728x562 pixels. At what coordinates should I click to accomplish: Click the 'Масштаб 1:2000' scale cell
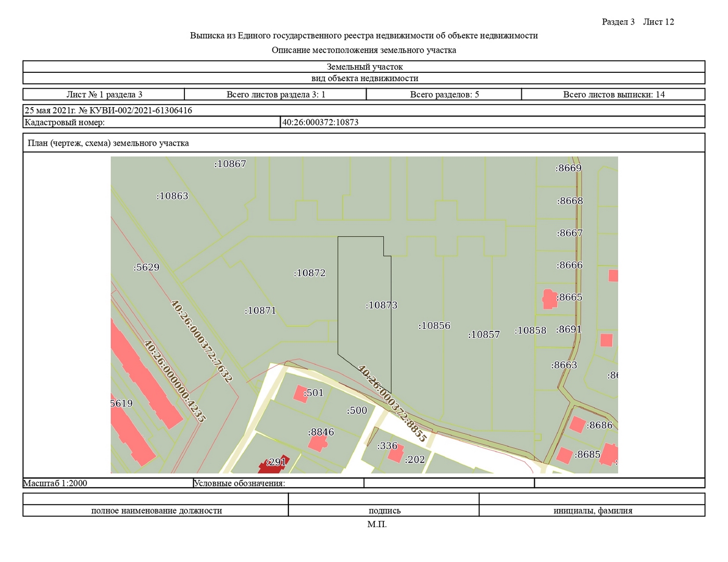pos(55,483)
